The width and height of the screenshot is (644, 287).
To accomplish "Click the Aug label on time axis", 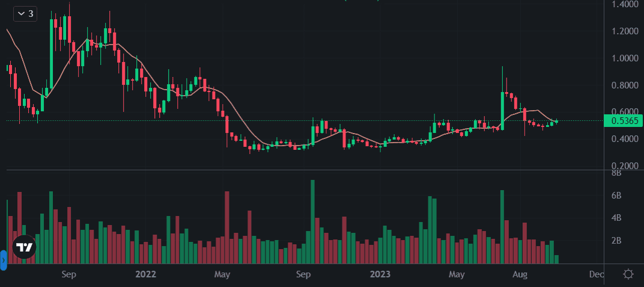I will click(520, 274).
